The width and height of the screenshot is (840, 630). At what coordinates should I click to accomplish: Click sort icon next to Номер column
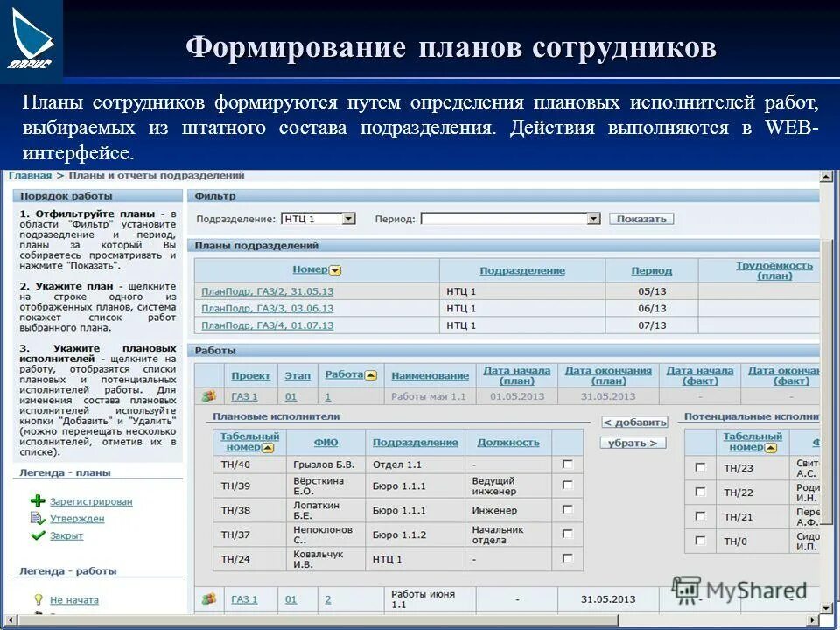[x=335, y=270]
